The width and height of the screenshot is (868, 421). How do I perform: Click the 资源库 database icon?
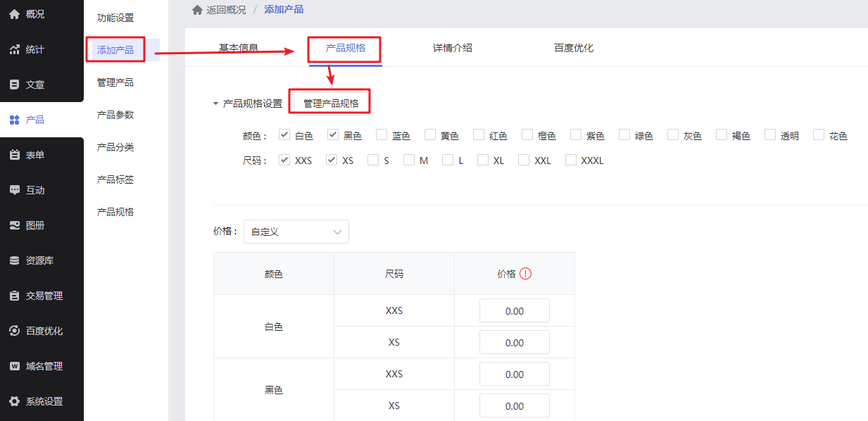coord(14,260)
